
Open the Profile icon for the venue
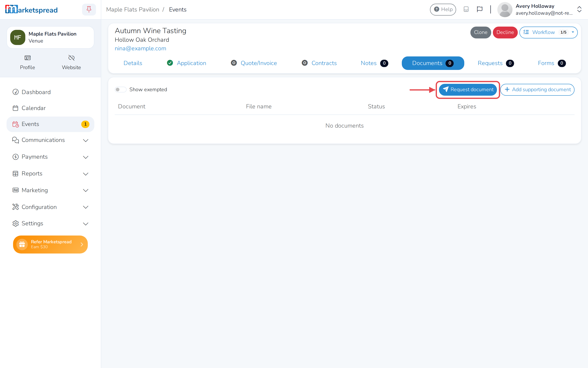(27, 63)
